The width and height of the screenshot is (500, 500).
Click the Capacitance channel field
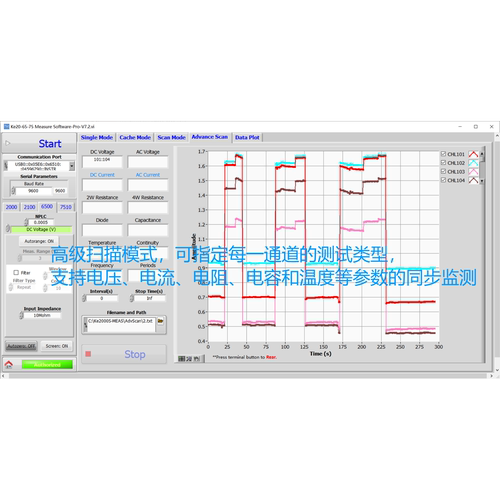point(148,230)
